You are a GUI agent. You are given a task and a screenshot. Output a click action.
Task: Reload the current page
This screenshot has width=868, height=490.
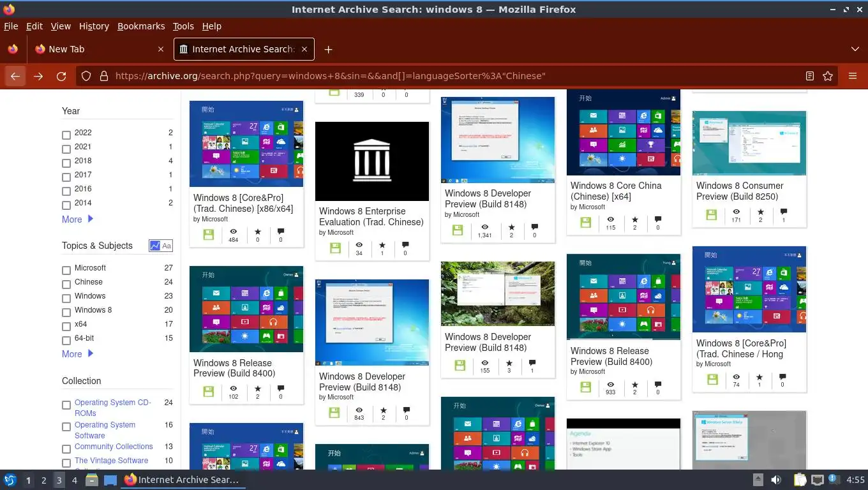(61, 76)
